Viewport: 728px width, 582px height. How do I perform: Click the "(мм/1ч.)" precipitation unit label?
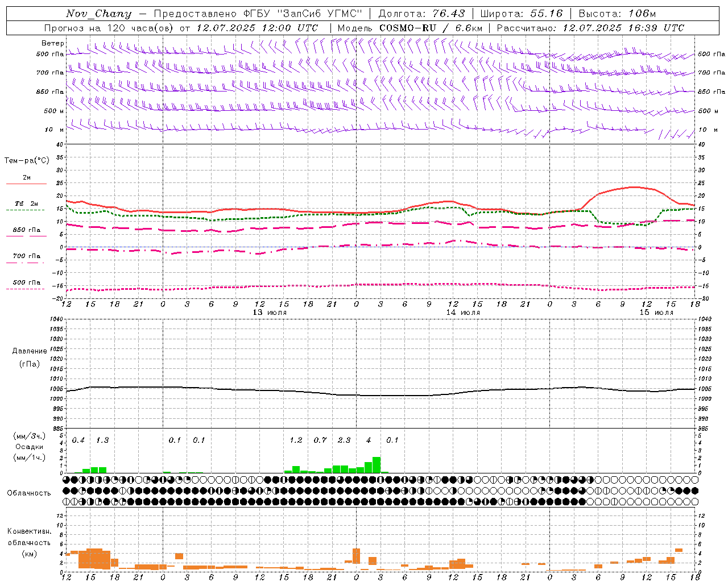click(x=29, y=458)
